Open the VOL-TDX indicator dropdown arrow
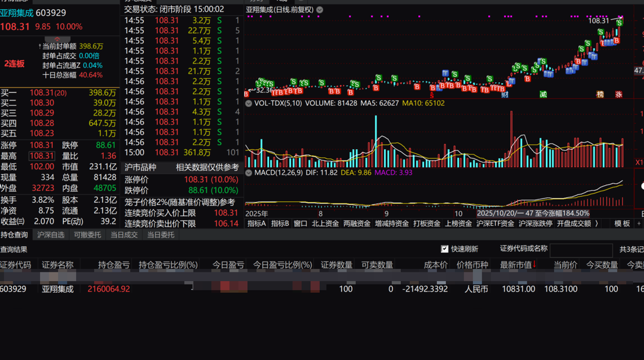The width and height of the screenshot is (644, 360). click(x=248, y=103)
